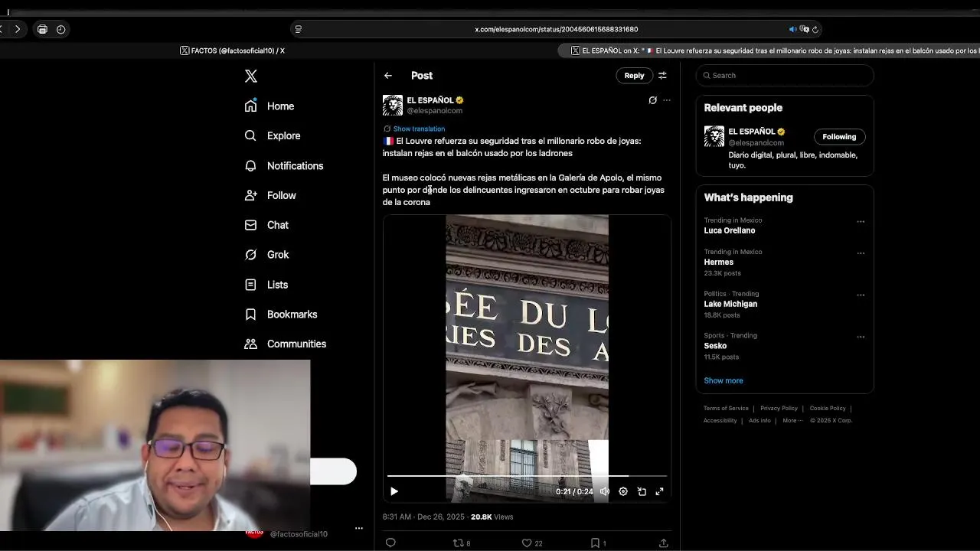This screenshot has height=551, width=980.
Task: Open Accessibility footer link
Action: [x=720, y=420]
